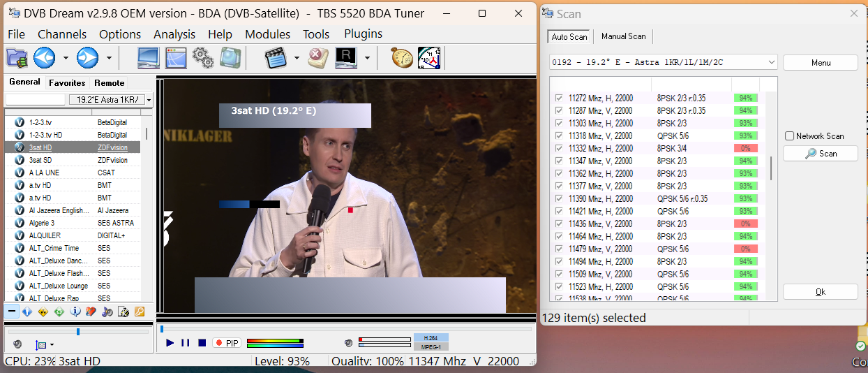Click the red X disk icon
This screenshot has height=373, width=868.
pyautogui.click(x=318, y=58)
